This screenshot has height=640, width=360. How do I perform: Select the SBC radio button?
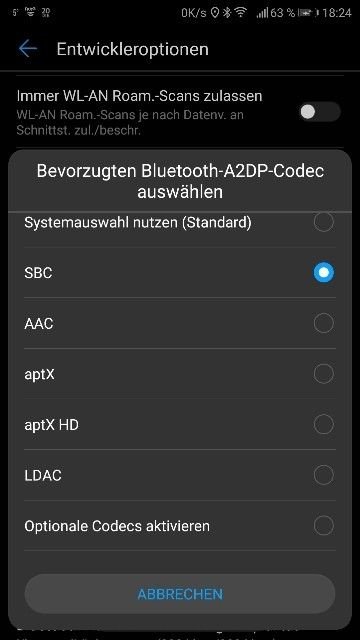(x=324, y=273)
